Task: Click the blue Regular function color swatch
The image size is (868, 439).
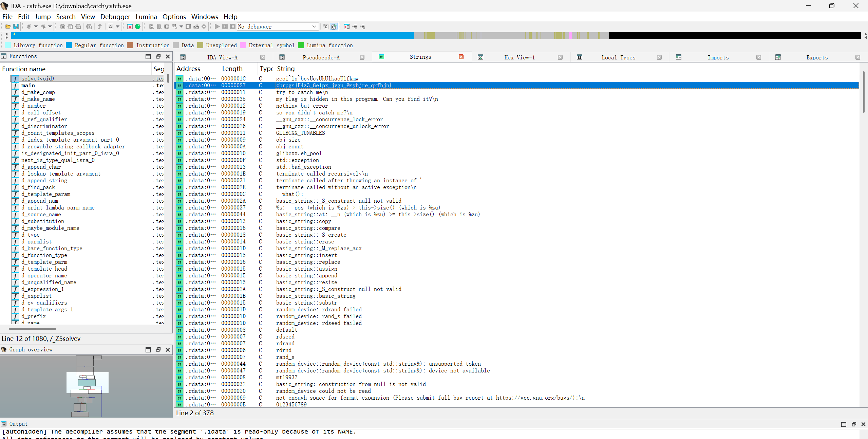Action: pyautogui.click(x=69, y=45)
